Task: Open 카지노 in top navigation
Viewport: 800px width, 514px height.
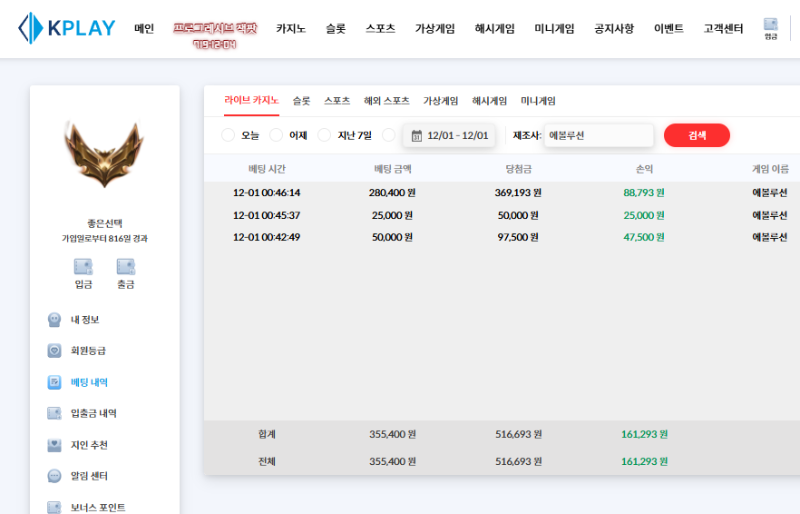Action: (291, 28)
